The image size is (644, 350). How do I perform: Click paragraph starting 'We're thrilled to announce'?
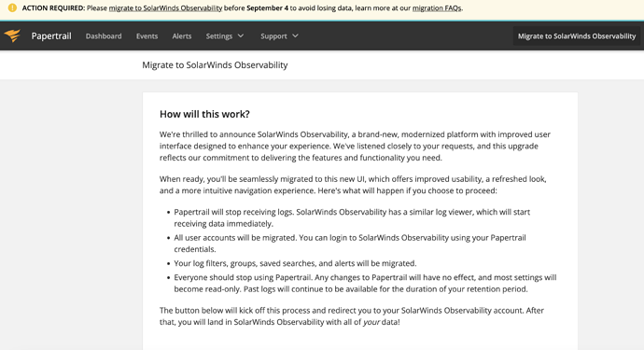[355, 146]
